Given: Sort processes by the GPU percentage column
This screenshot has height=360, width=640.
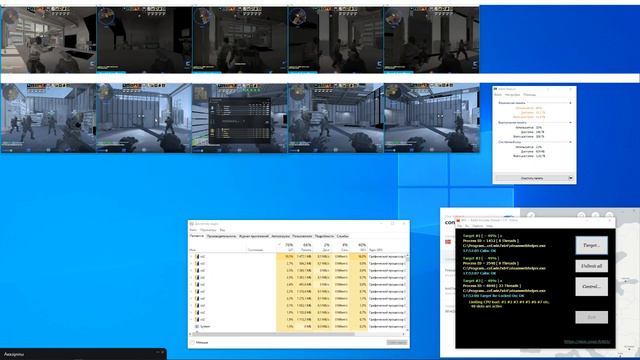Looking at the screenshot, I should (359, 247).
